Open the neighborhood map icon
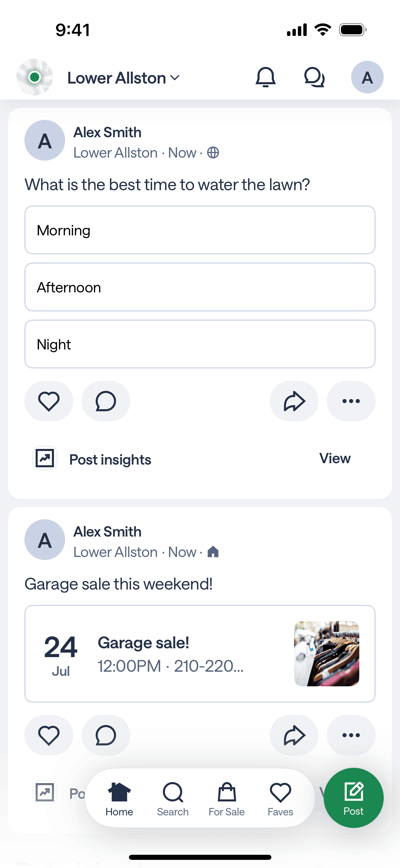This screenshot has width=400, height=868. [x=35, y=77]
